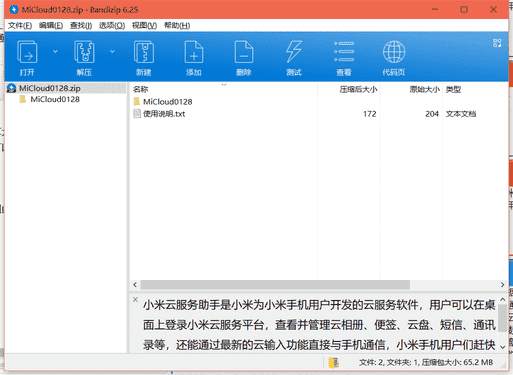Expand the dropdown arrow beside Extract
Viewport: 513px width, 375px height.
(x=112, y=51)
